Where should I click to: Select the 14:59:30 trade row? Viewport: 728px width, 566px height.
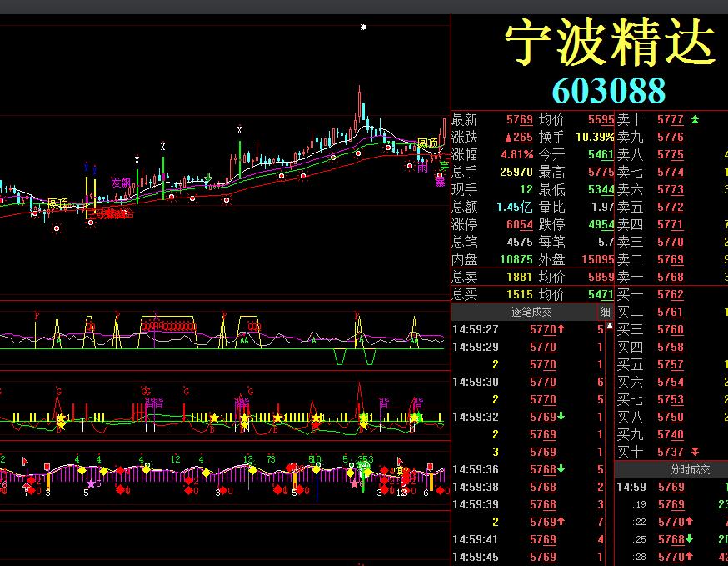click(x=528, y=382)
